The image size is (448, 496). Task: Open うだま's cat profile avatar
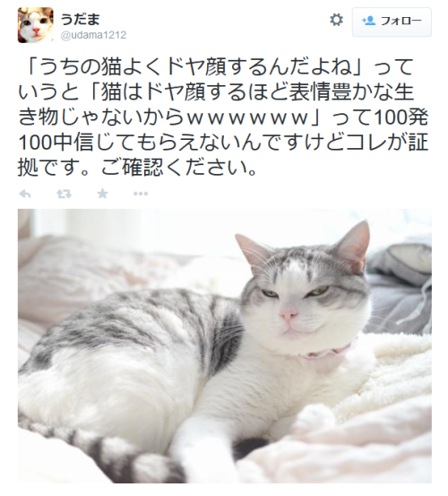(35, 25)
